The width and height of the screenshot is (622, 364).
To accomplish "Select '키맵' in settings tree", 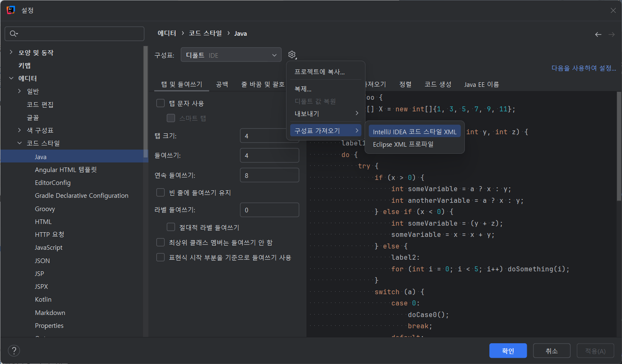I will [x=25, y=65].
